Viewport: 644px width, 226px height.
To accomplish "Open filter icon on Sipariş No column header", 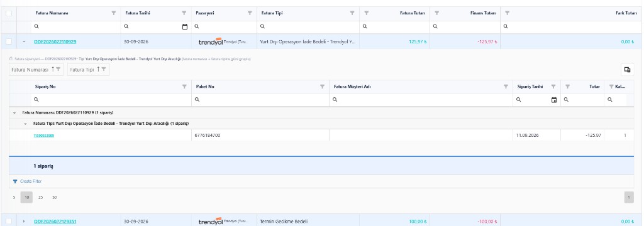I will tap(184, 87).
